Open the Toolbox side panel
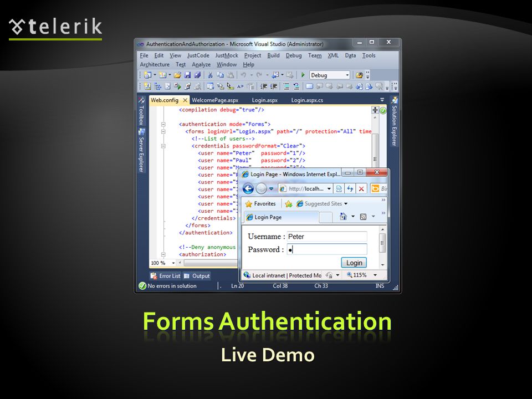This screenshot has height=399, width=532. pyautogui.click(x=141, y=111)
